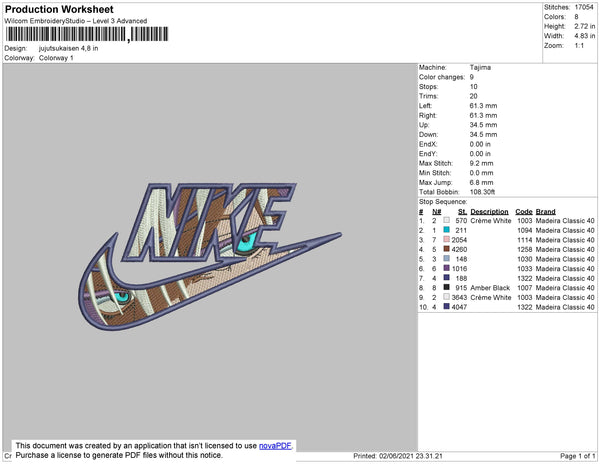This screenshot has width=600, height=464.
Task: Click the Production Worksheet title
Action: point(59,9)
